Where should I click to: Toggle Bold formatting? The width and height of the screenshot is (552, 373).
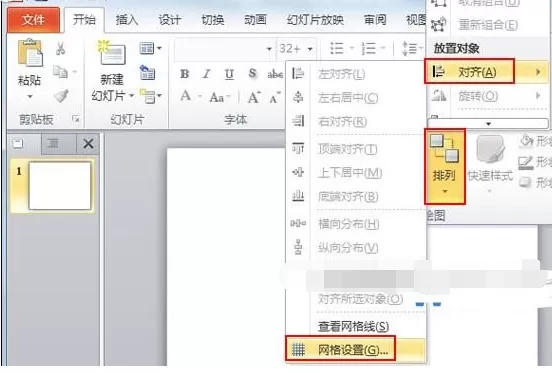184,74
